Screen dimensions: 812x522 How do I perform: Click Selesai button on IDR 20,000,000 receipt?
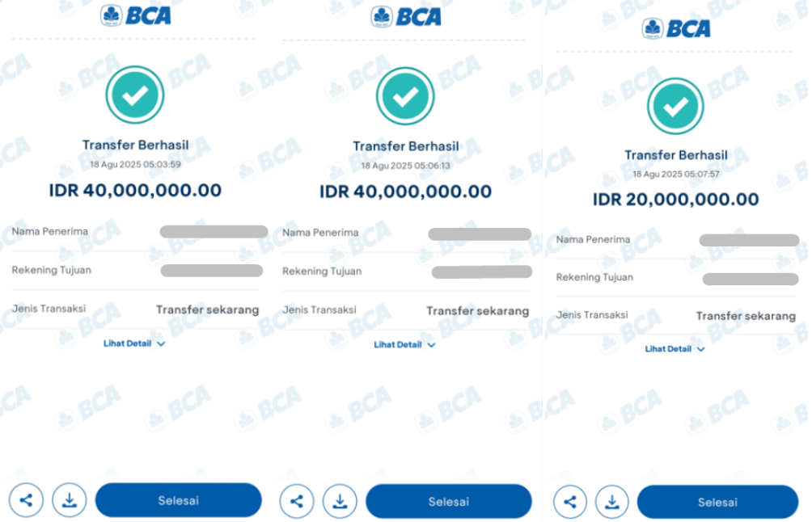coord(717,502)
